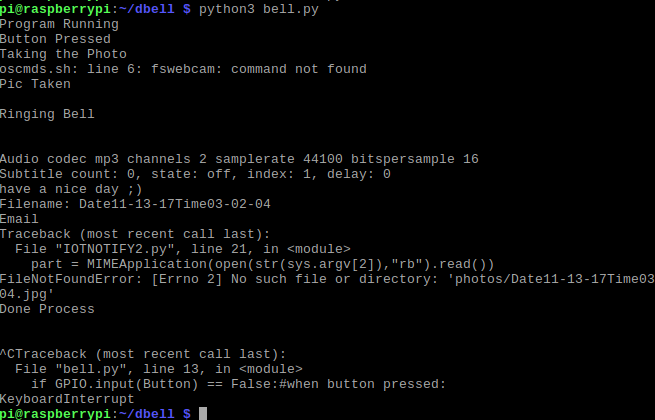This screenshot has width=655, height=420.
Task: Click the bottom 'pi@raspberrypi:~/dbell $' prompt
Action: [x=95, y=414]
